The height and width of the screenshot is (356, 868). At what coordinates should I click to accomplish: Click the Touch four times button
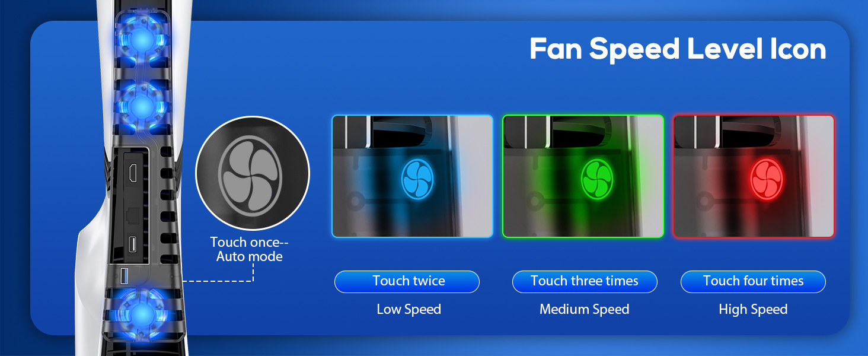click(x=753, y=281)
